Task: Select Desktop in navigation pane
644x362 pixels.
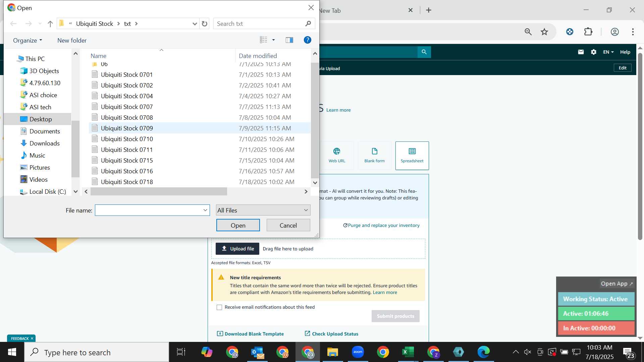Action: click(x=41, y=119)
